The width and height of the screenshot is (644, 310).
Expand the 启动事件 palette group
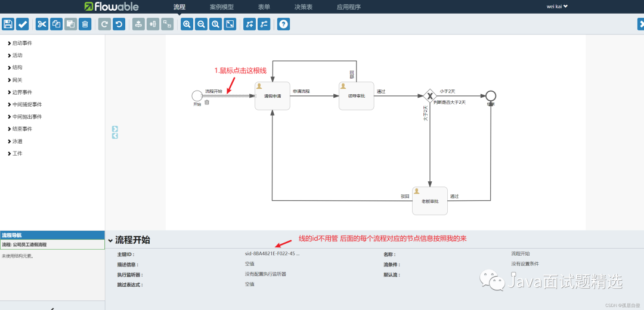(21, 43)
